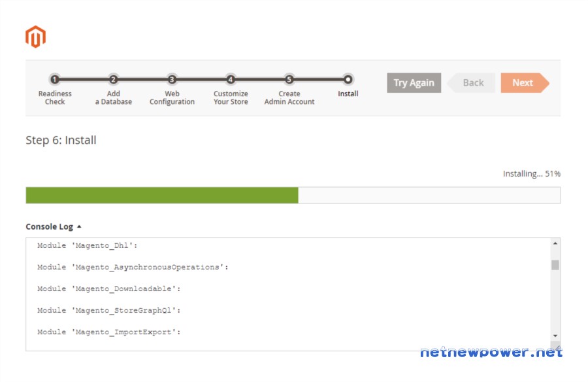Click the green installation progress bar

click(162, 196)
